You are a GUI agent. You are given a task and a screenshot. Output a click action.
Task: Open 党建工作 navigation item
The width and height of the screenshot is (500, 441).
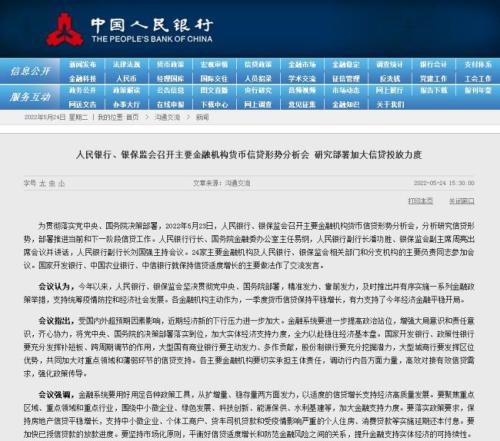pyautogui.click(x=433, y=79)
